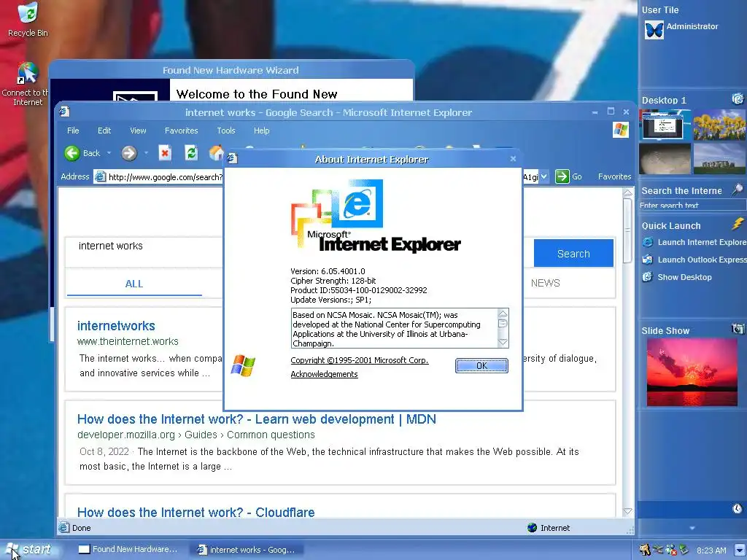Image resolution: width=747 pixels, height=560 pixels.
Task: Select the NEWS search results tab
Action: point(546,284)
